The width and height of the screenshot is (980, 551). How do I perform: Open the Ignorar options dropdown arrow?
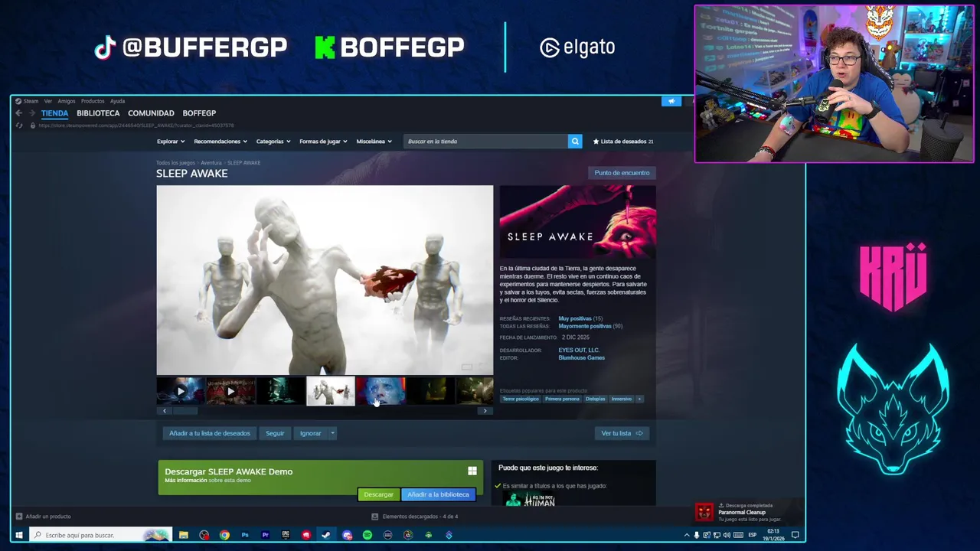[332, 433]
